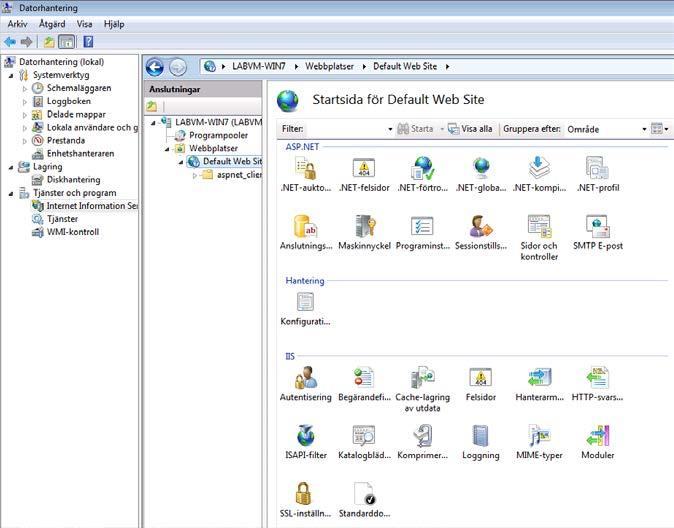This screenshot has height=528, width=674.
Task: Open the Anslutningssträngar icon
Action: (306, 227)
